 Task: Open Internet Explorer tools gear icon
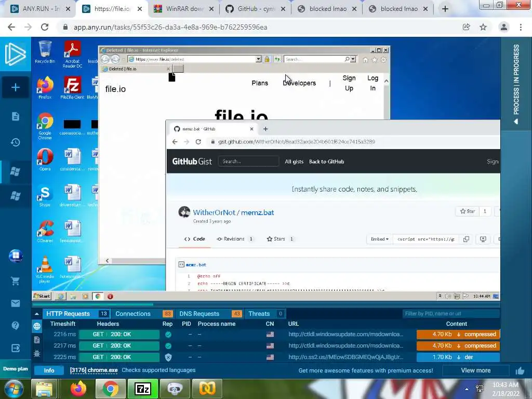[384, 60]
